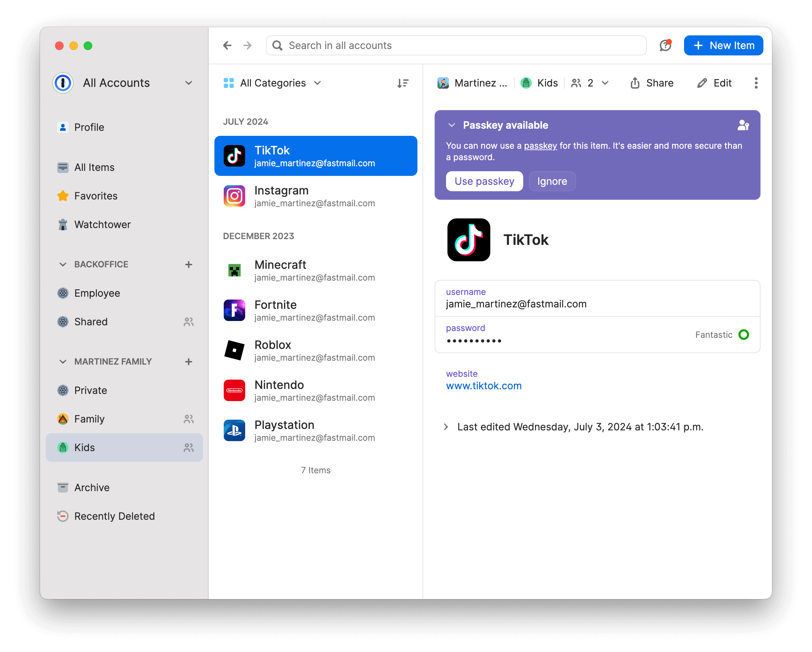
Task: Click the large TikTok logo in details
Action: pyautogui.click(x=469, y=239)
